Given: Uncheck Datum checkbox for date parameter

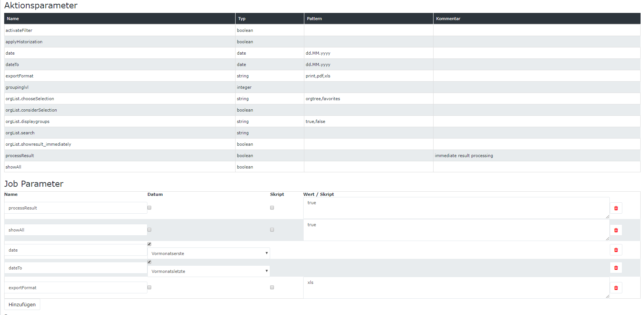Looking at the screenshot, I should (149, 244).
